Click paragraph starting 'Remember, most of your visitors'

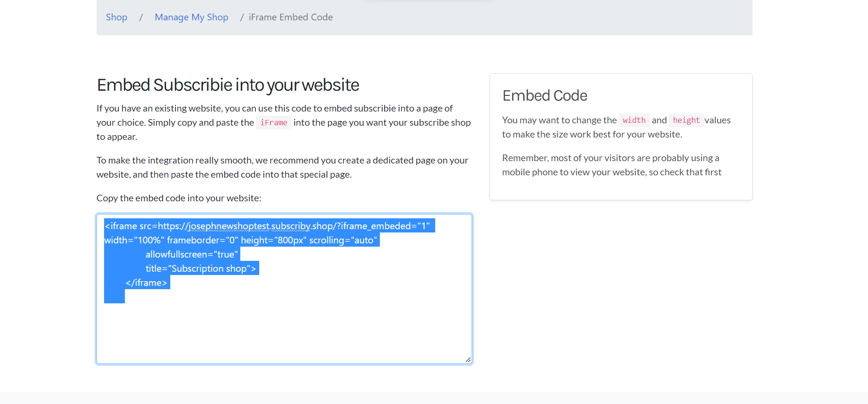coord(612,165)
